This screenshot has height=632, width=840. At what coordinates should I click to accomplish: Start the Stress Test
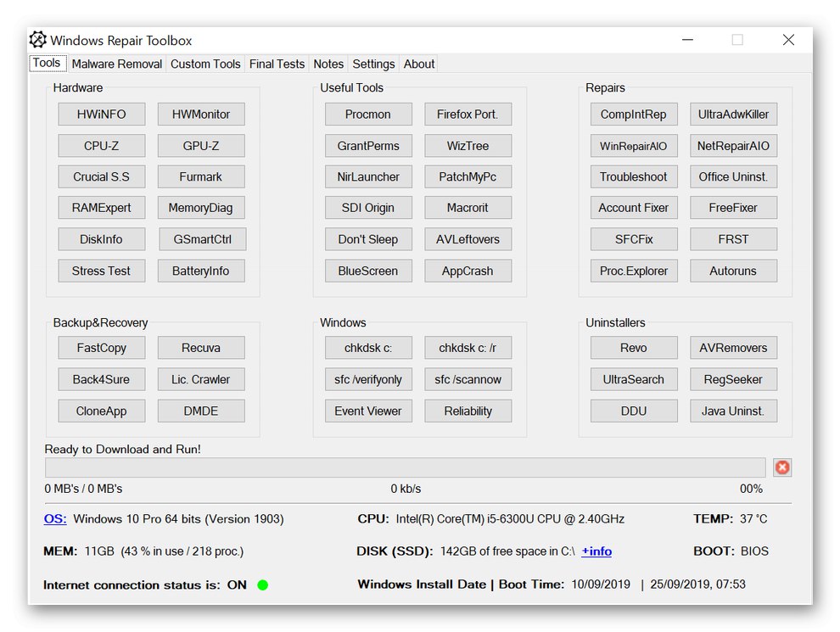point(101,271)
